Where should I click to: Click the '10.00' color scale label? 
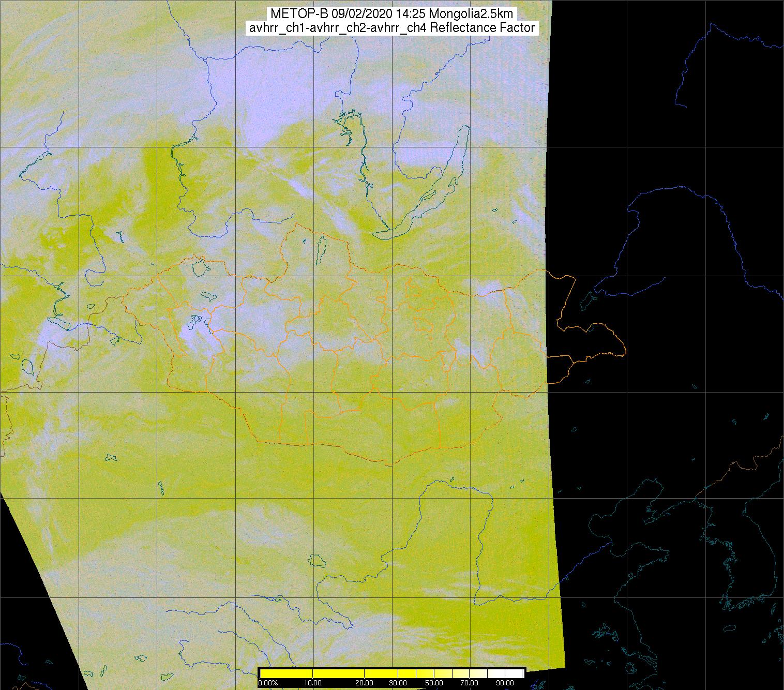[x=313, y=683]
